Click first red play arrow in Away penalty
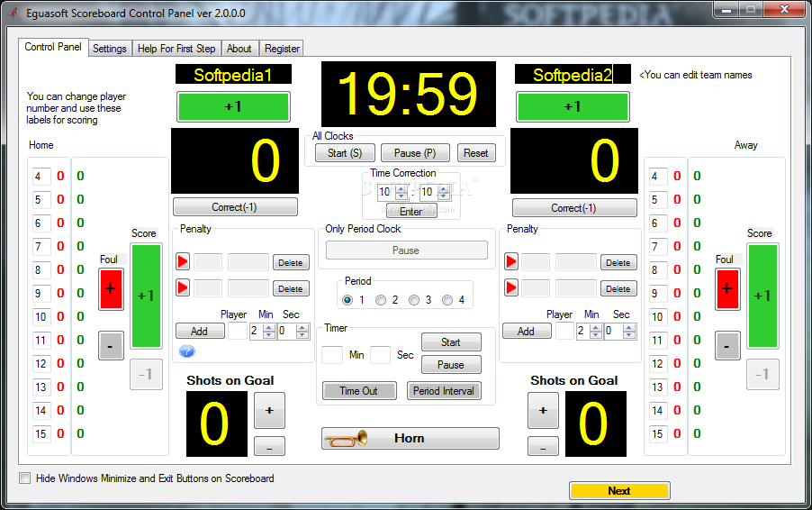Viewport: 812px width, 510px height. point(511,261)
